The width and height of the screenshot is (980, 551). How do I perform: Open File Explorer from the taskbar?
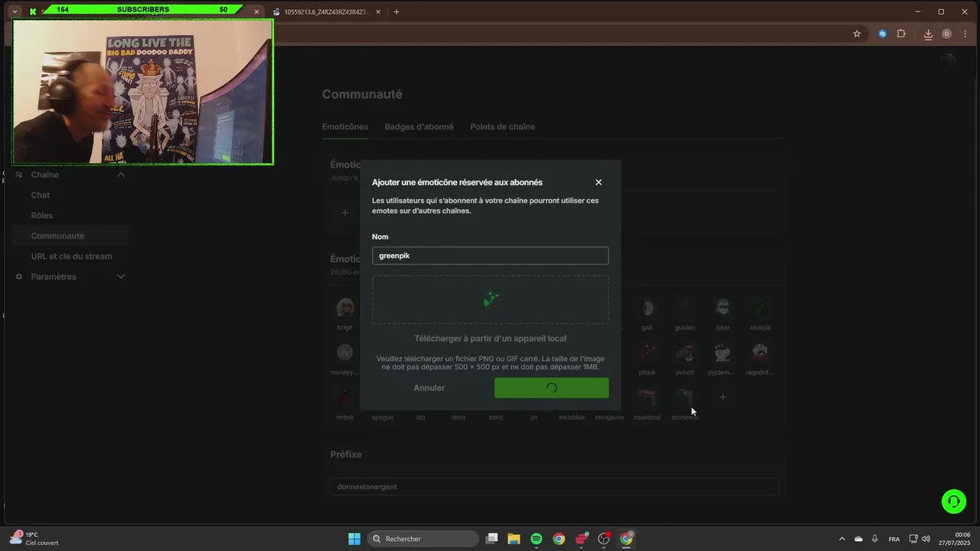pyautogui.click(x=514, y=539)
